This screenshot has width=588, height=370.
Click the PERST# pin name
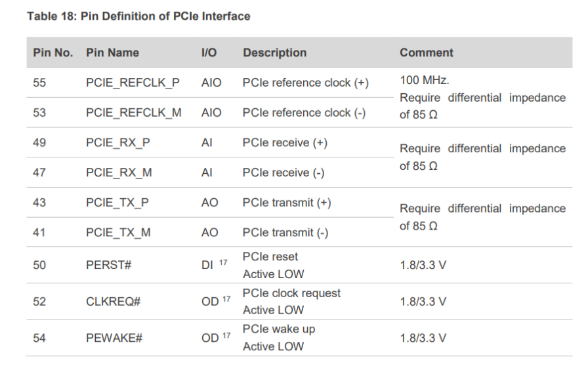pyautogui.click(x=109, y=266)
